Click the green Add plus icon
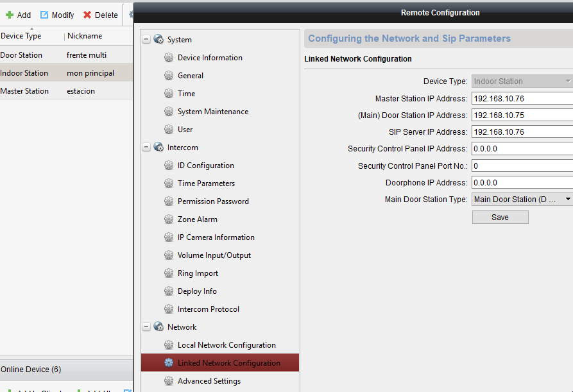The width and height of the screenshot is (573, 392). pos(10,15)
